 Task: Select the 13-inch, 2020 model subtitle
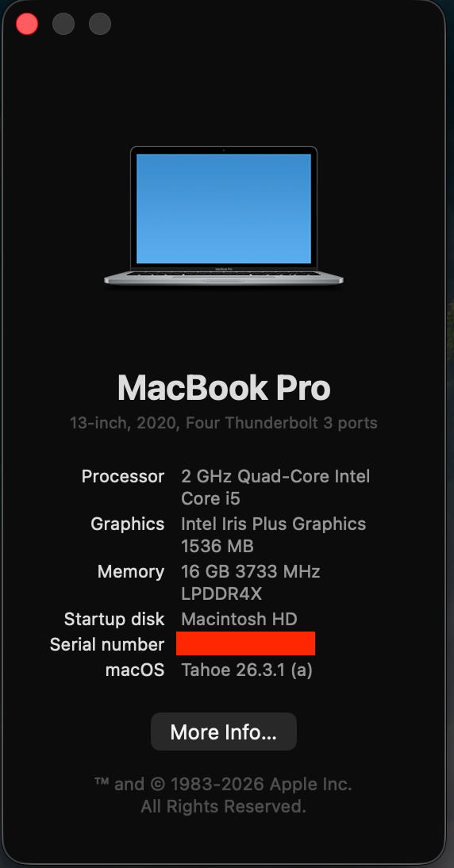224,423
